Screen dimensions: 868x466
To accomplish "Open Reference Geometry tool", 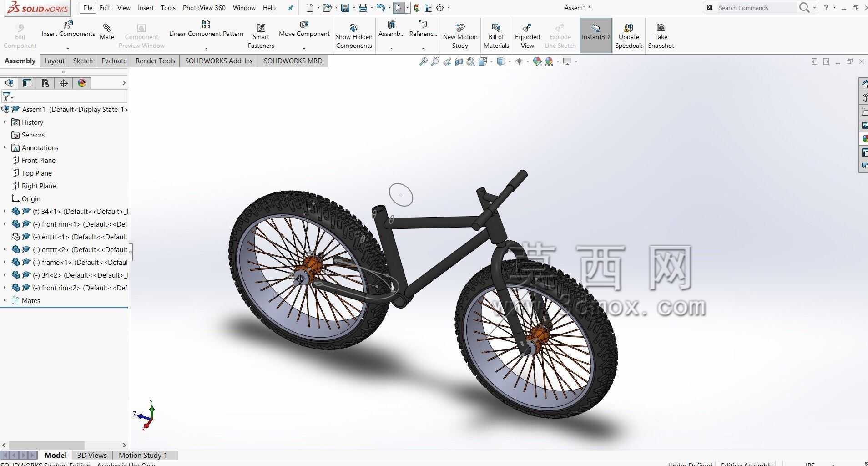I will click(423, 29).
